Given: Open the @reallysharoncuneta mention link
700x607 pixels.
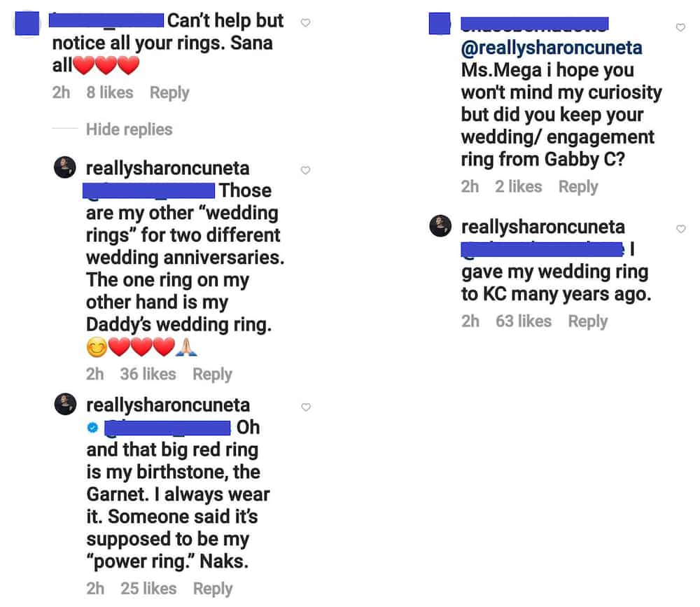Looking at the screenshot, I should (552, 48).
